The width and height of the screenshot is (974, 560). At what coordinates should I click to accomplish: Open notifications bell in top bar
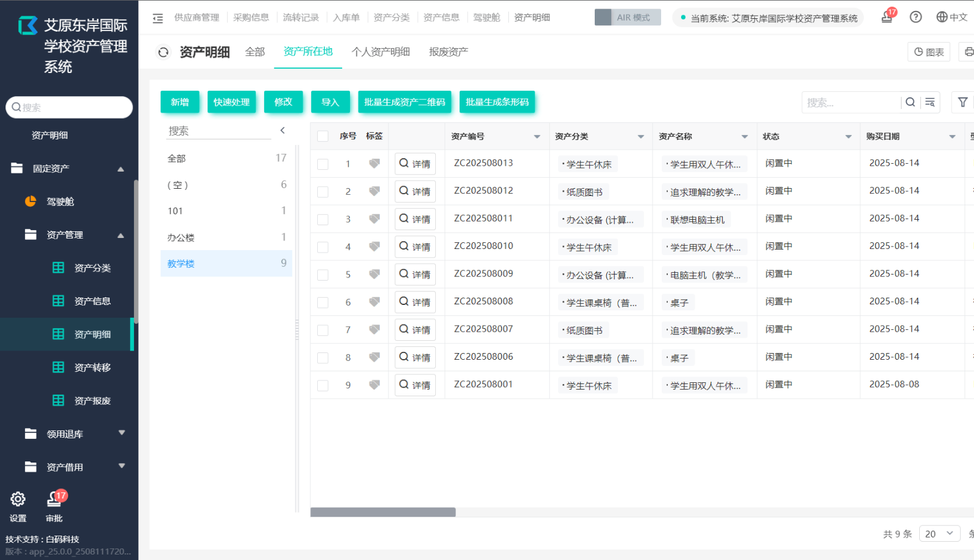pyautogui.click(x=887, y=17)
